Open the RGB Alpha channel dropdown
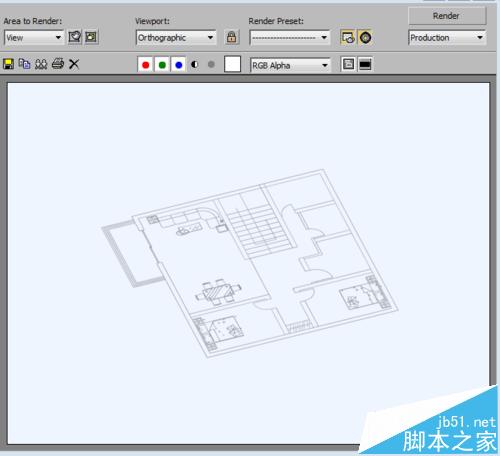The width and height of the screenshot is (500, 456). pos(290,65)
